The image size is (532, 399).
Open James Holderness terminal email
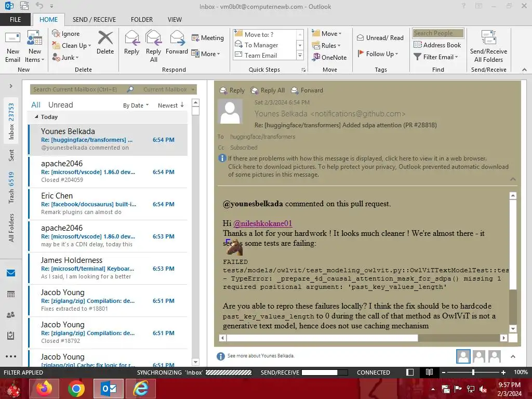point(108,269)
